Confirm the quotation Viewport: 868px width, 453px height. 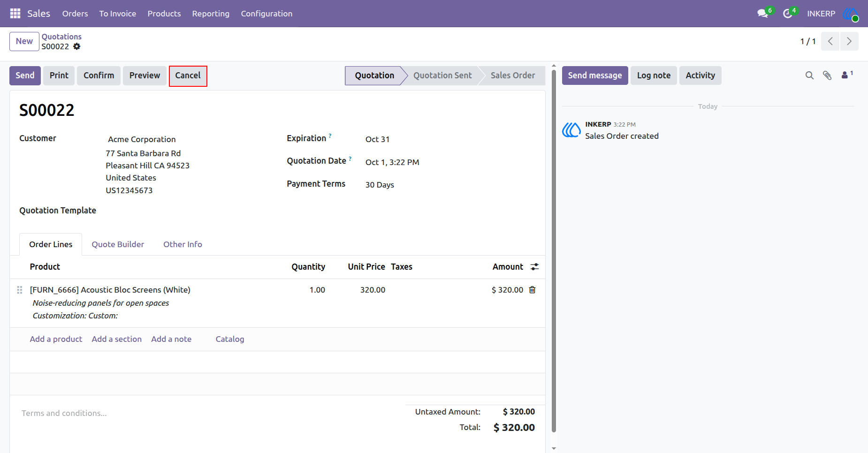[99, 75]
